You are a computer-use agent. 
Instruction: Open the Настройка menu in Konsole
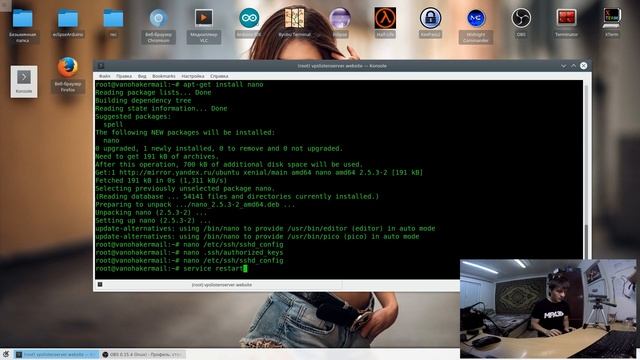click(193, 76)
